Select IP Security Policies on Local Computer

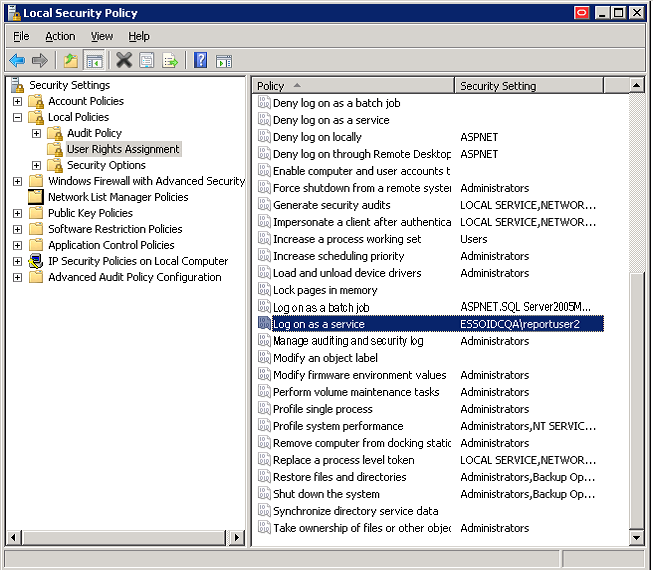(x=138, y=261)
